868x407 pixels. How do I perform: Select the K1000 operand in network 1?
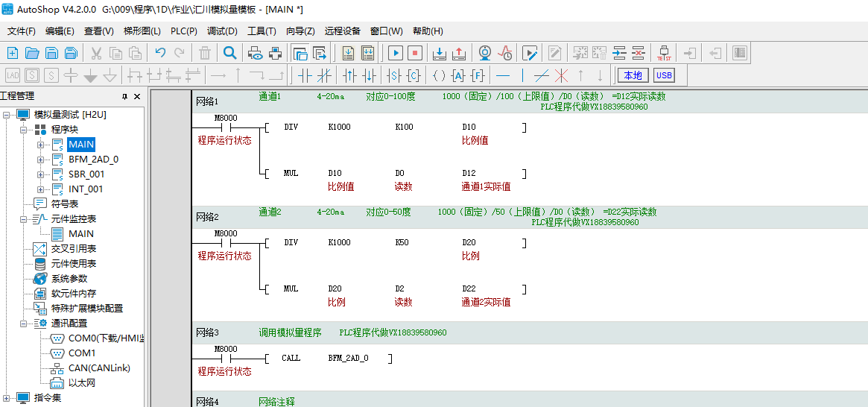click(x=339, y=127)
